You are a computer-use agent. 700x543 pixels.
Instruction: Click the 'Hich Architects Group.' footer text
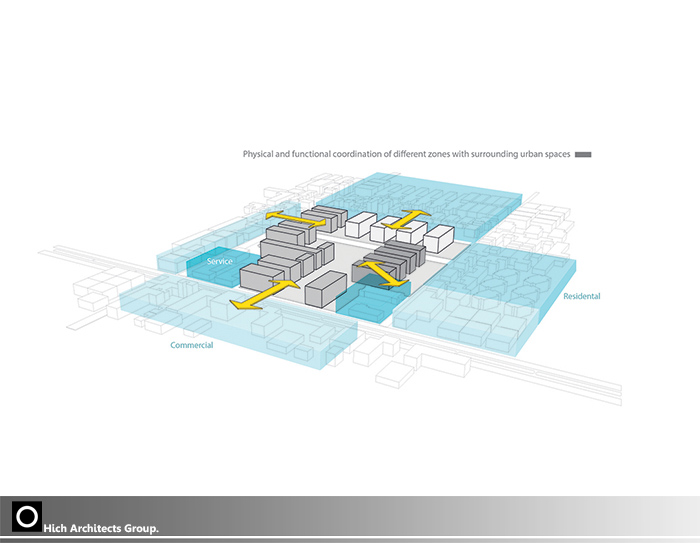click(101, 528)
